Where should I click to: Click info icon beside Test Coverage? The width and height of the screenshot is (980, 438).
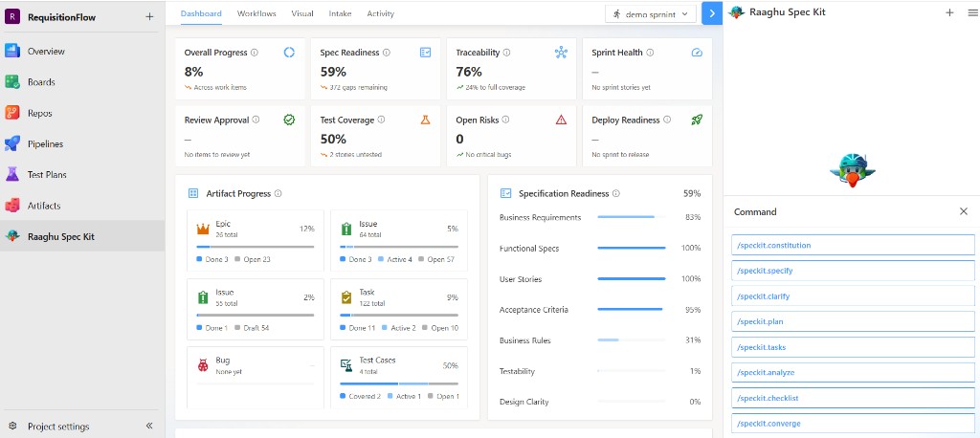click(x=381, y=120)
